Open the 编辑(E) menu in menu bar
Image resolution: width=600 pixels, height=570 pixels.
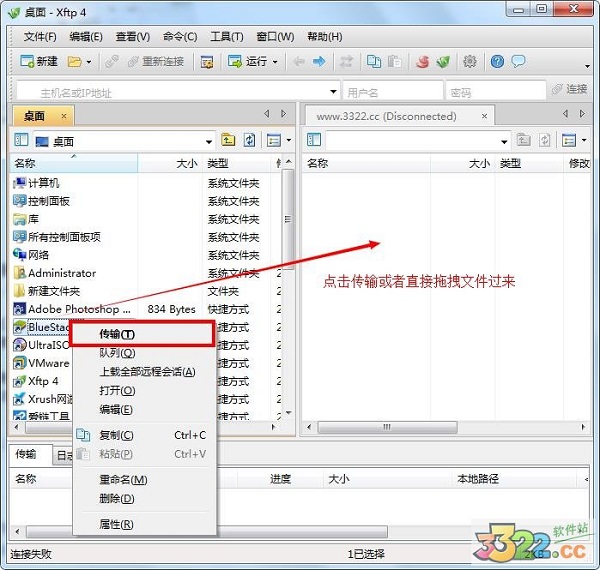(86, 37)
